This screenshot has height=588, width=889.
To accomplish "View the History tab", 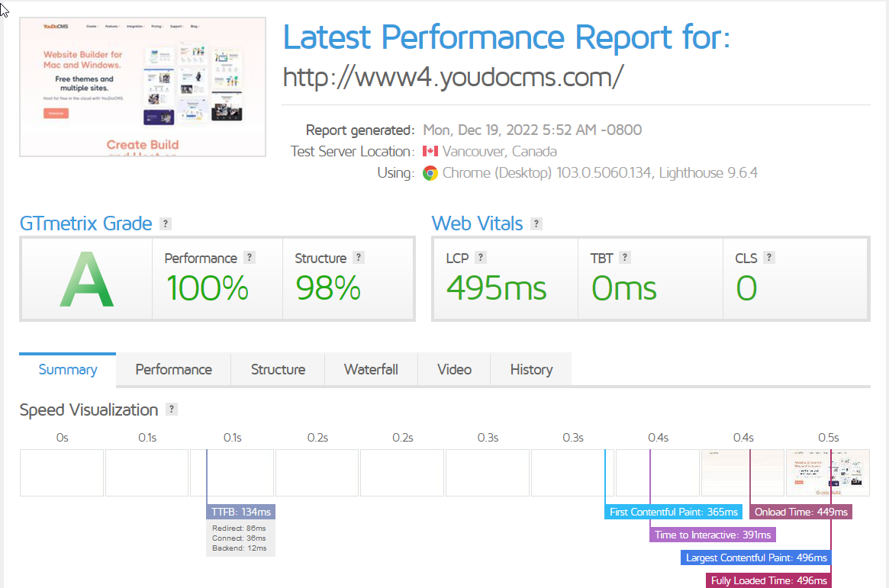I will tap(531, 370).
